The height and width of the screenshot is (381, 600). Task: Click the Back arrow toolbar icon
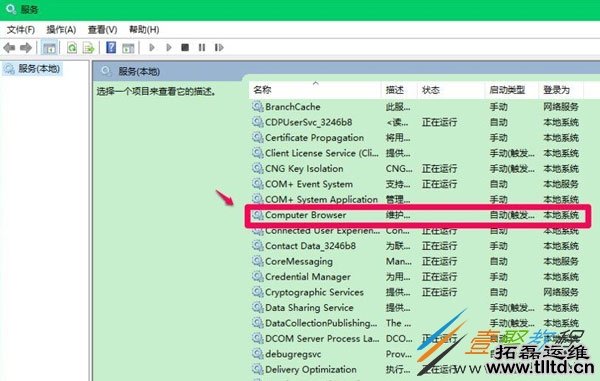tap(9, 48)
